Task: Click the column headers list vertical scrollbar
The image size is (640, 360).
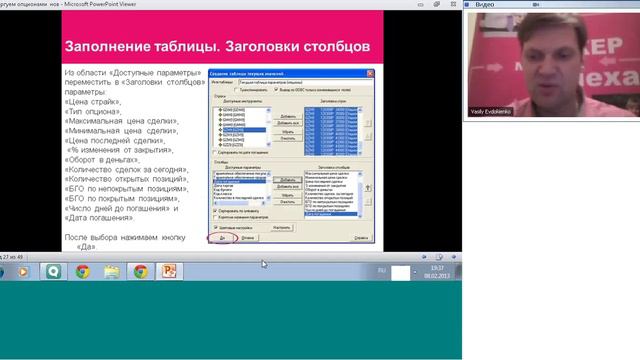Action: (360, 194)
